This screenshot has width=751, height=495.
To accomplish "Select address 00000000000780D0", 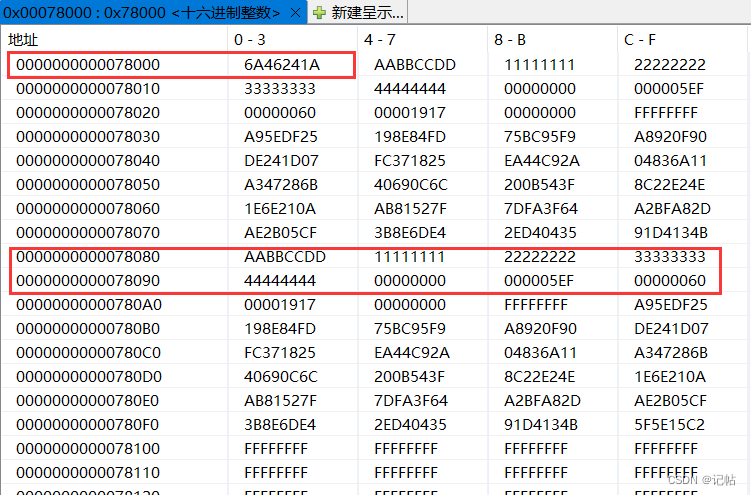I will [89, 376].
